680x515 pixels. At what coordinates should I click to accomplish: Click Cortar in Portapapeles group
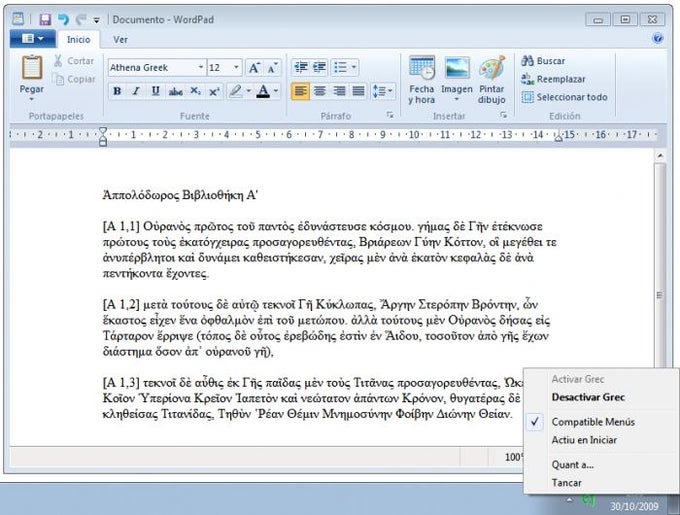tap(74, 61)
